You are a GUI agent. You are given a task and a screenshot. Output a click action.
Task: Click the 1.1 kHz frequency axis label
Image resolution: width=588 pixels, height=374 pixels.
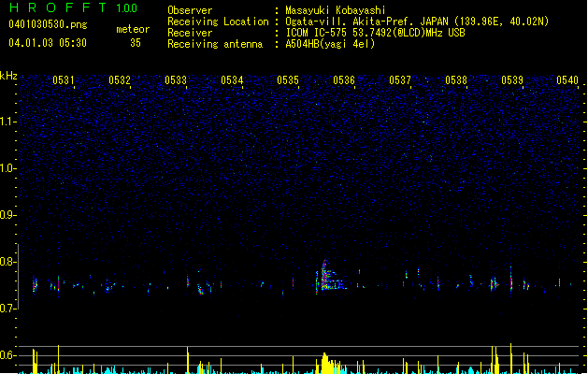click(7, 122)
